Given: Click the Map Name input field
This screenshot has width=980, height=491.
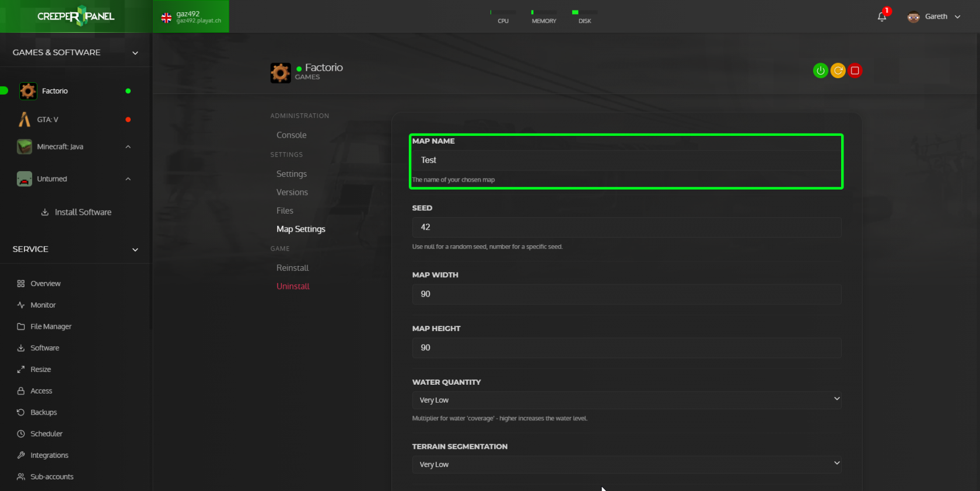Looking at the screenshot, I should click(x=626, y=160).
